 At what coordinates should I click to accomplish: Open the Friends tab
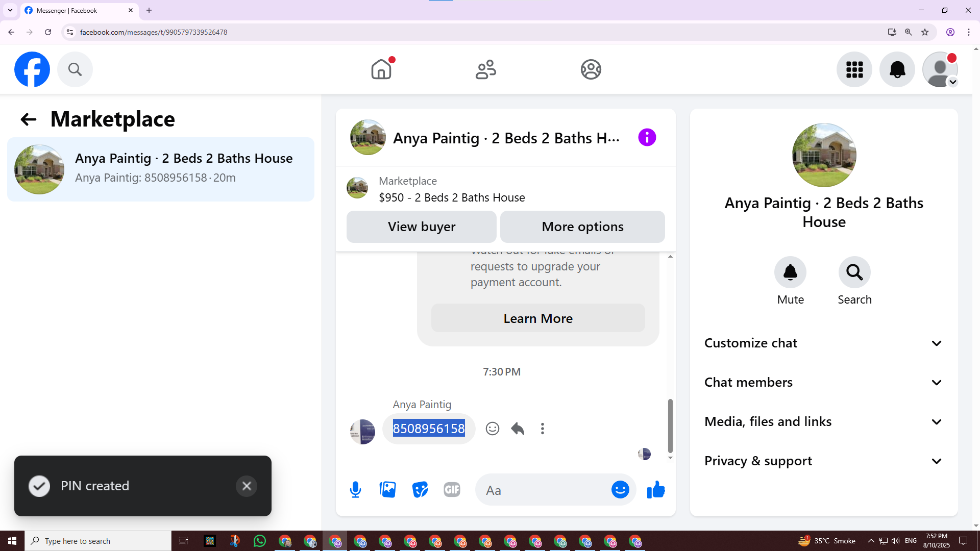coord(486,69)
